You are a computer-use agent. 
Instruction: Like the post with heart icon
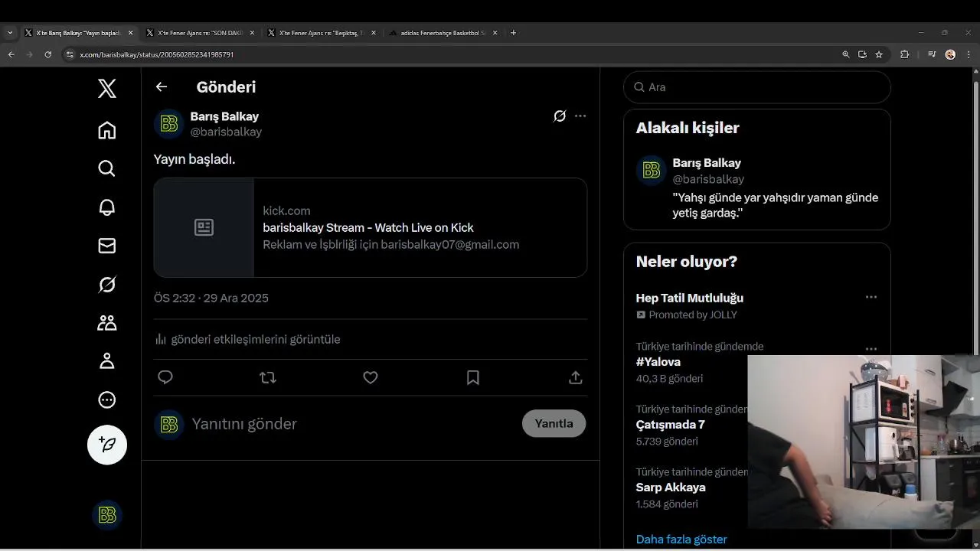click(371, 377)
